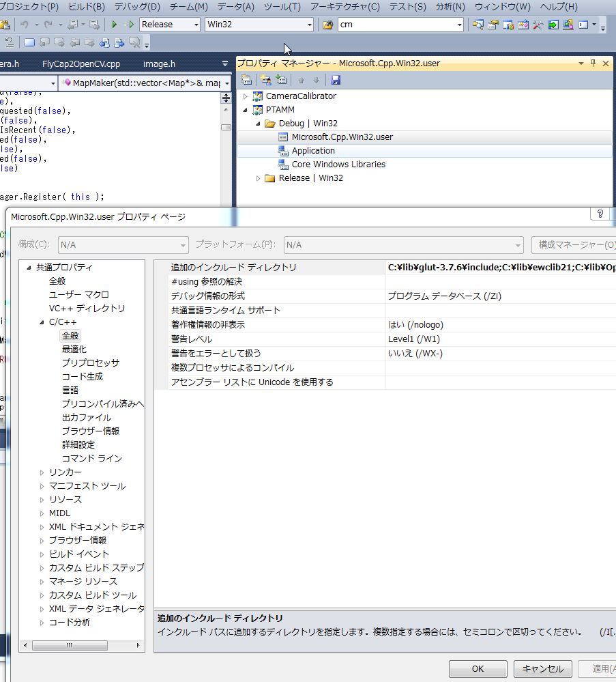
Task: Switch to the image.h tab
Action: [x=159, y=64]
